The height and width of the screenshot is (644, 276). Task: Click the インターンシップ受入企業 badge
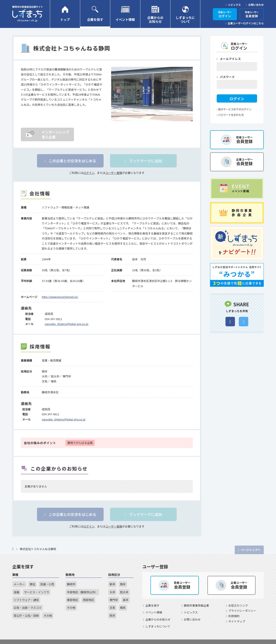pyautogui.click(x=47, y=135)
